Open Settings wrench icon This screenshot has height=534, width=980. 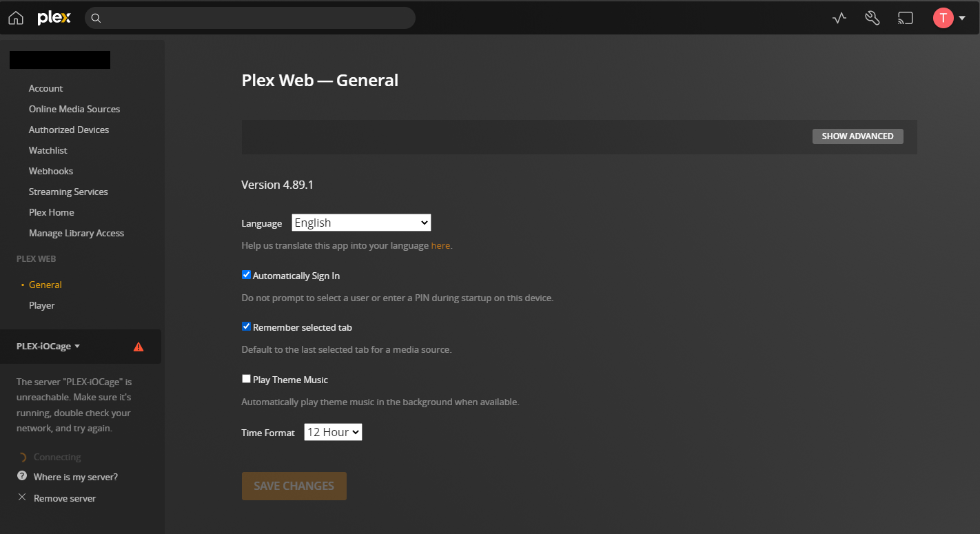[x=872, y=18]
